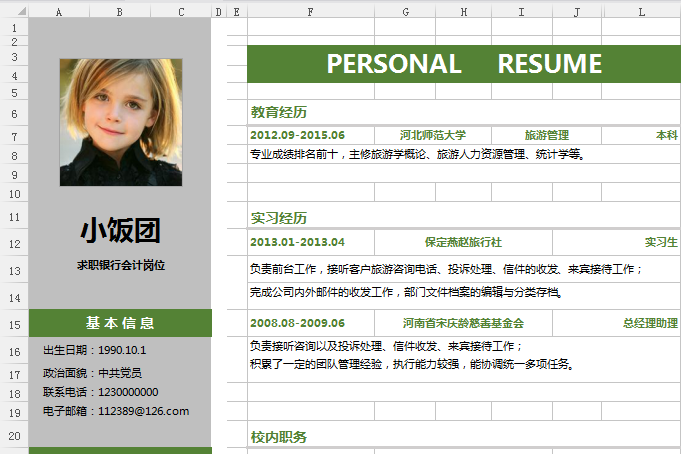The image size is (681, 454).
Task: Select the name cell 小饭团
Action: (x=121, y=231)
